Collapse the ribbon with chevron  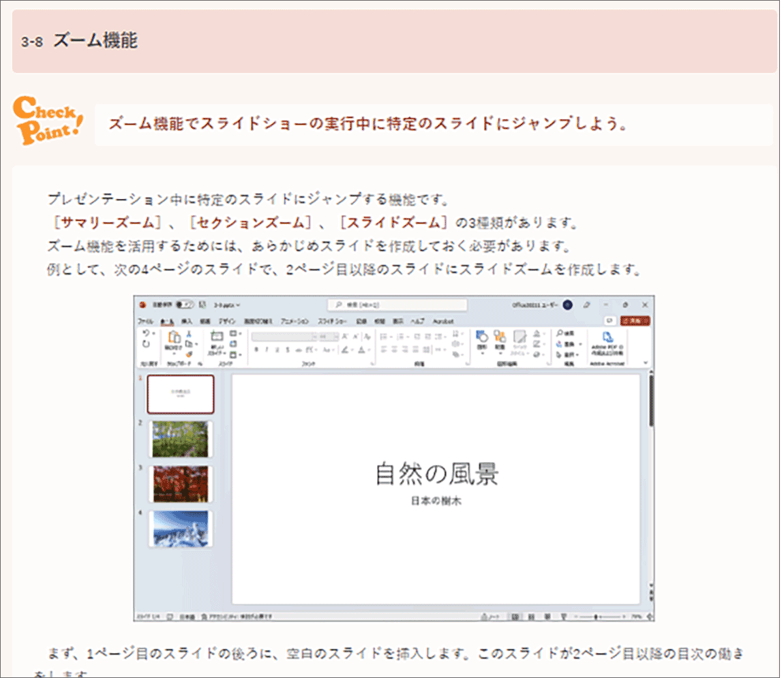(646, 363)
